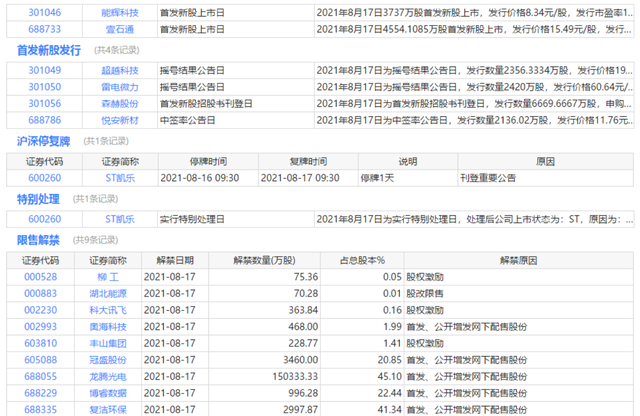Click stock code 000883

pyautogui.click(x=40, y=294)
